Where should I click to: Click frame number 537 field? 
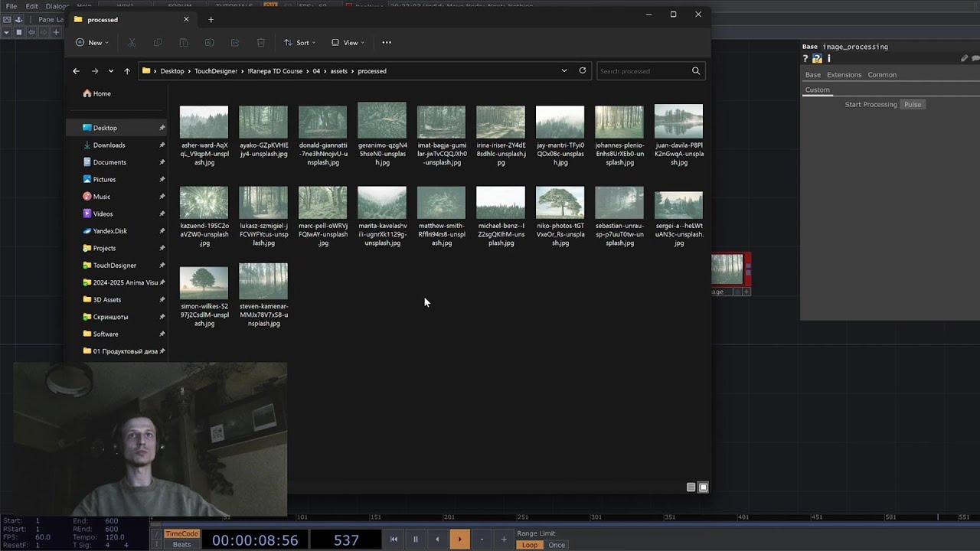pyautogui.click(x=346, y=540)
